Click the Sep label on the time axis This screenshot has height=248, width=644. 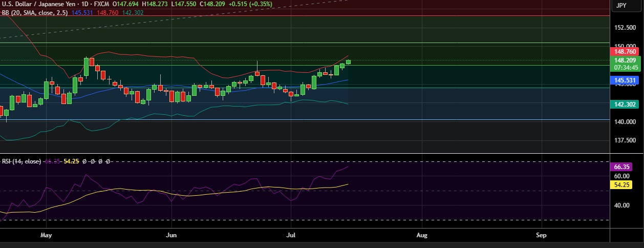click(x=541, y=235)
